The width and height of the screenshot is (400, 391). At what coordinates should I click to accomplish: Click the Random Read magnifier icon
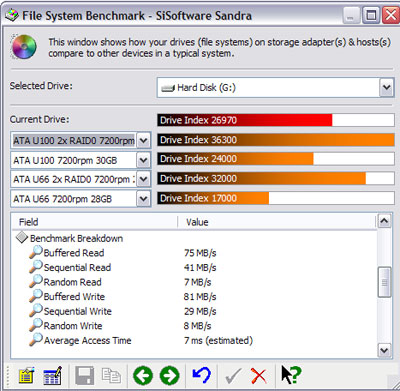pyautogui.click(x=36, y=281)
